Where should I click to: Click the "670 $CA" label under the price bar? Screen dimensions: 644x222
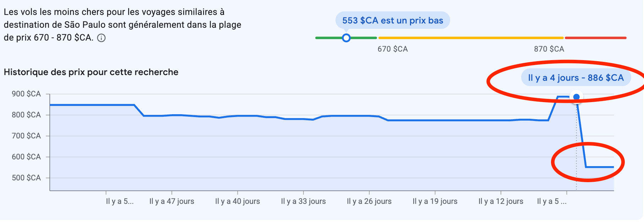tap(392, 49)
